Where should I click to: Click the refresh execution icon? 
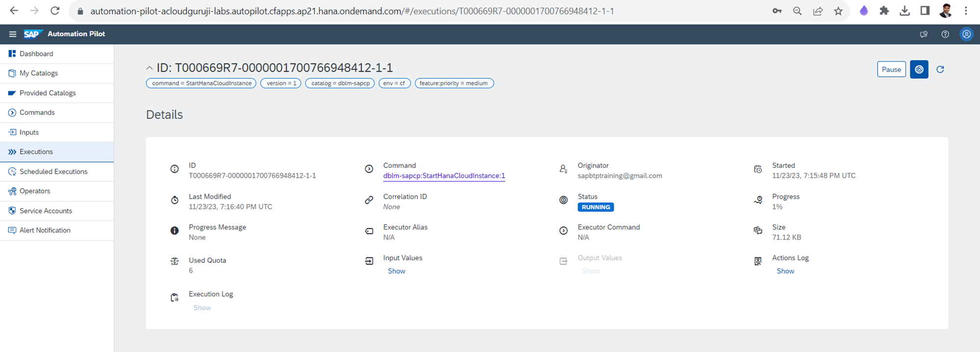pyautogui.click(x=940, y=70)
